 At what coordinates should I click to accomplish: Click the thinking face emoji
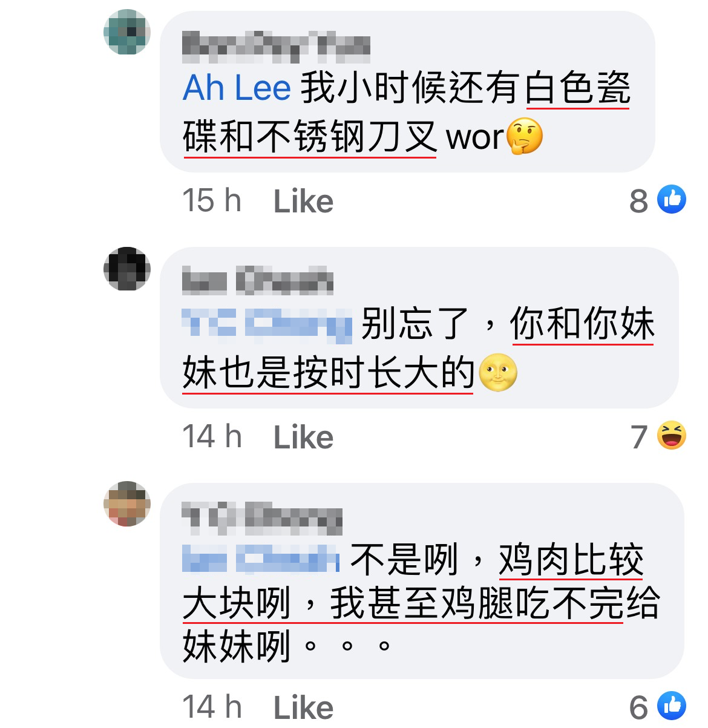(x=525, y=136)
